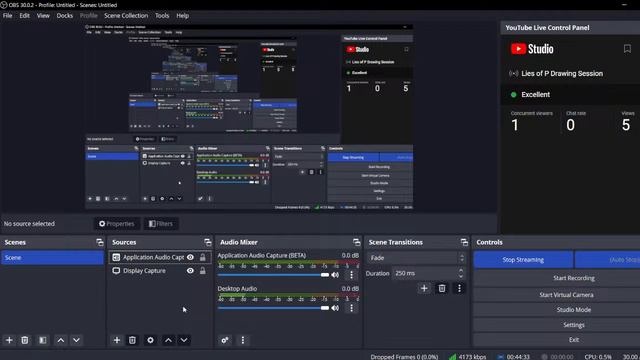640x360 pixels.
Task: Pop out the Sources dock icon
Action: [x=208, y=242]
